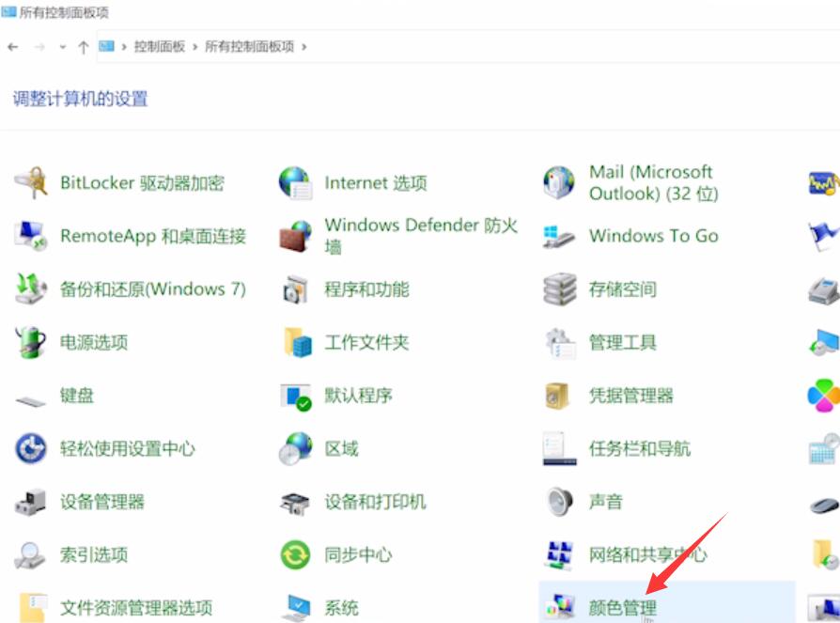
Task: Open the 同步中心 green sync icon
Action: [x=295, y=555]
